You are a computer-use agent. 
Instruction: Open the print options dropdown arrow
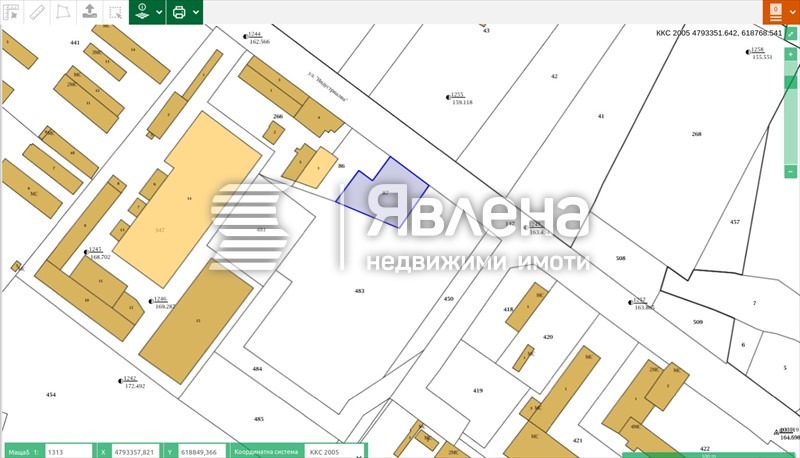pyautogui.click(x=196, y=13)
